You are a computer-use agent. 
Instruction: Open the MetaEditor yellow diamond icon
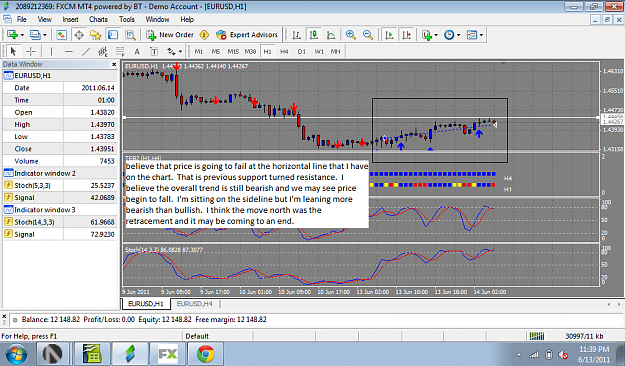pos(204,35)
